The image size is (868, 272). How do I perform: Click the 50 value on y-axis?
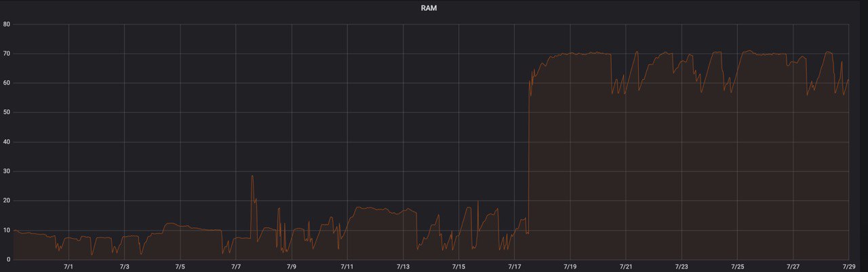coord(7,113)
